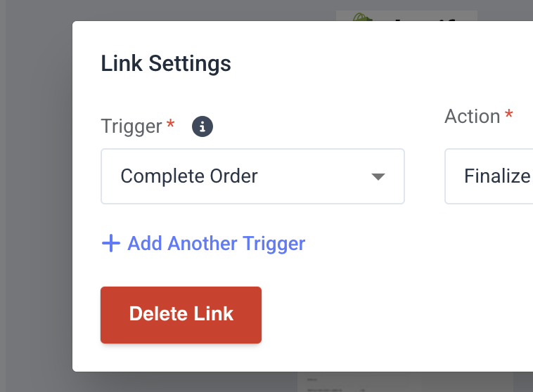This screenshot has height=392, width=533.
Task: Click the dimmed page content below the dialog
Action: [404, 382]
